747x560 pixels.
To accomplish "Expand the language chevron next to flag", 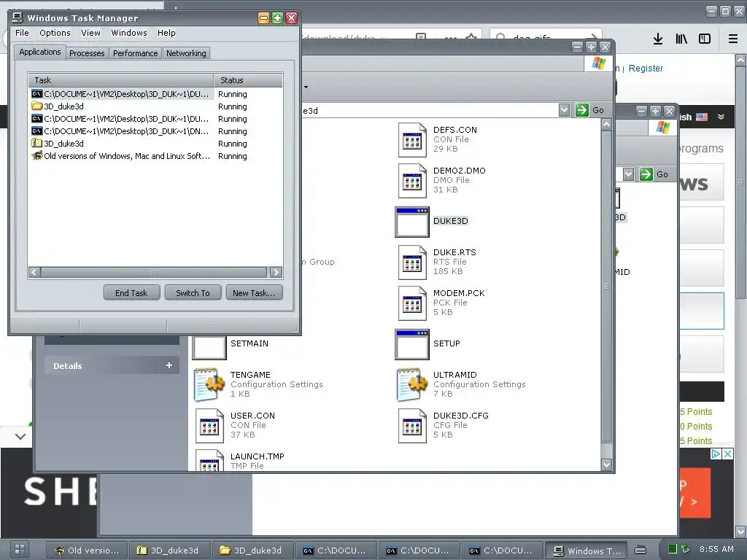I will 721,117.
